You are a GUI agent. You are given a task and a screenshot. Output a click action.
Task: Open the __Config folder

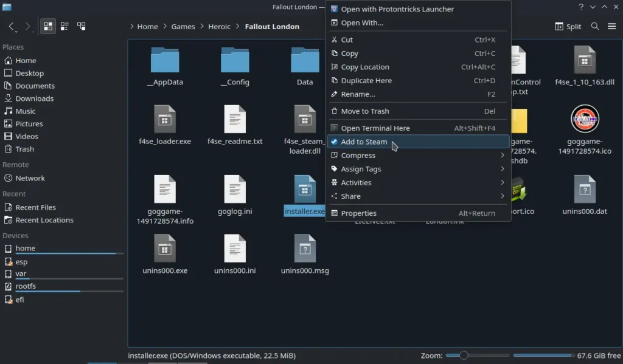point(235,67)
